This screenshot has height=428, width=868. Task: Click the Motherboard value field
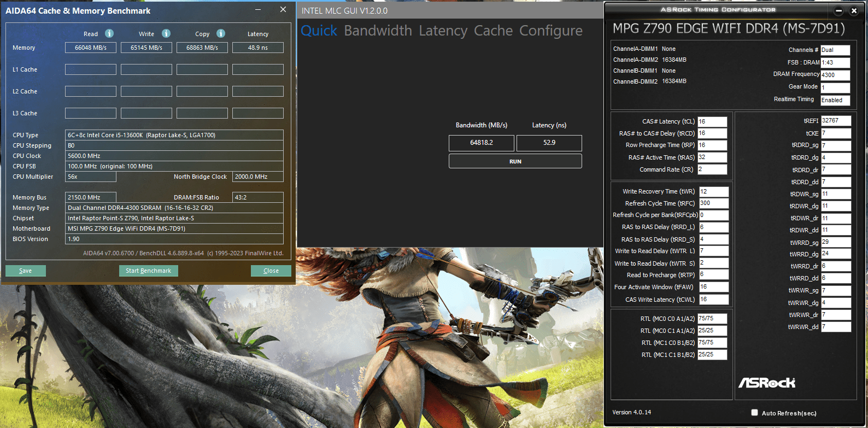pos(174,228)
